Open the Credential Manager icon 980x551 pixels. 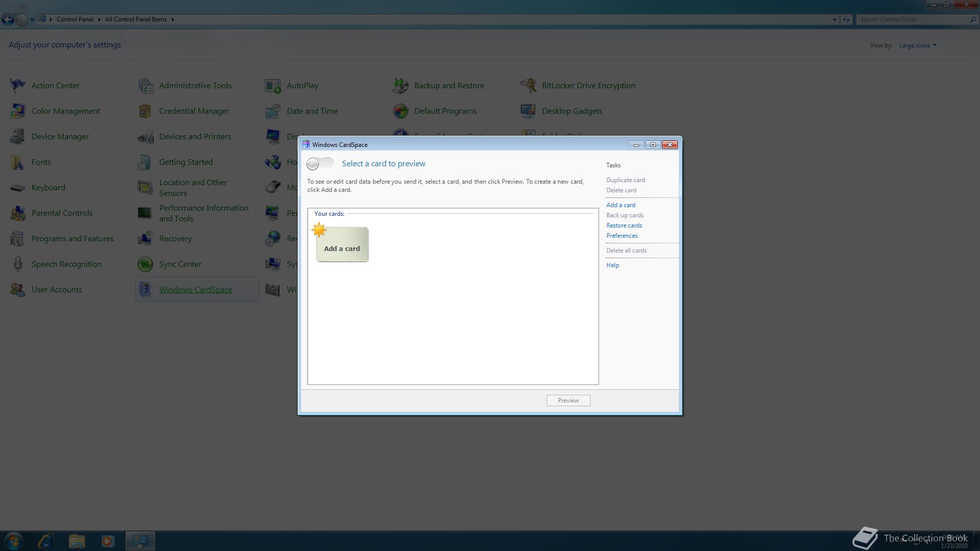(145, 111)
